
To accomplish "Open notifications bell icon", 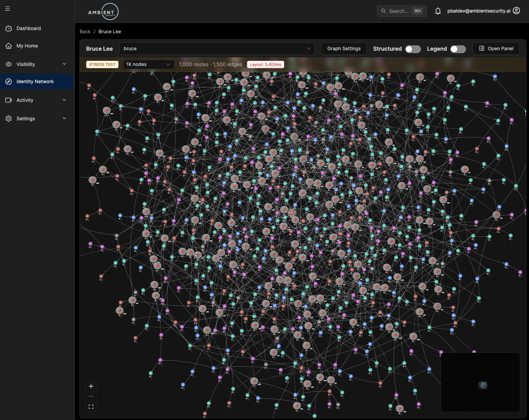I will pos(438,11).
